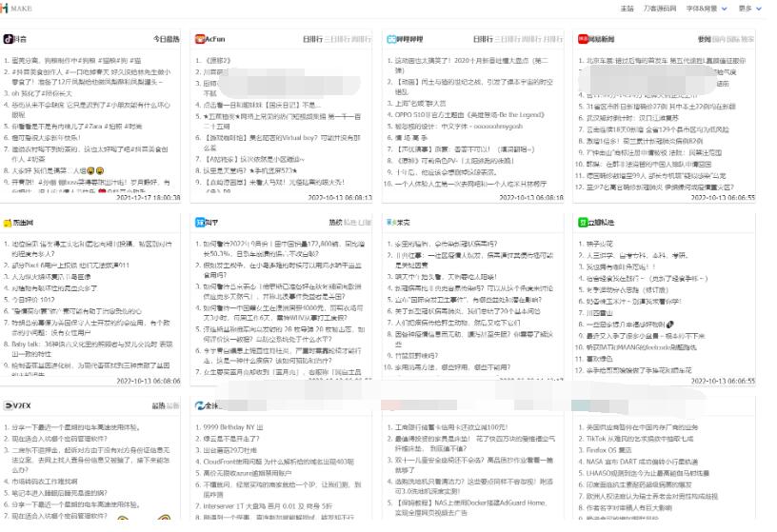Open 'LHAASO' news entry
The image size is (777, 532).
pyautogui.click(x=647, y=473)
